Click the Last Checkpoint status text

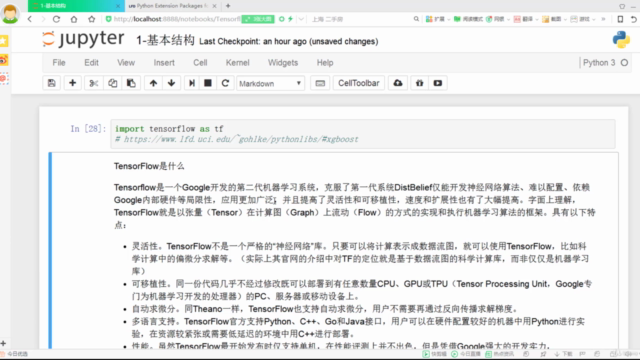click(289, 42)
